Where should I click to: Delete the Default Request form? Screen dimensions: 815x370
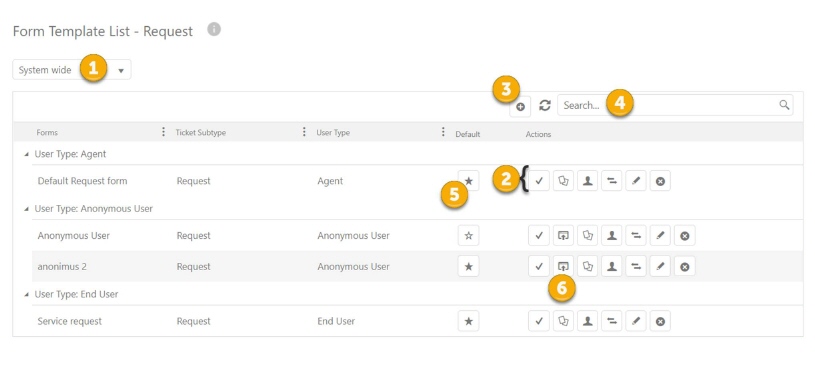pyautogui.click(x=660, y=181)
